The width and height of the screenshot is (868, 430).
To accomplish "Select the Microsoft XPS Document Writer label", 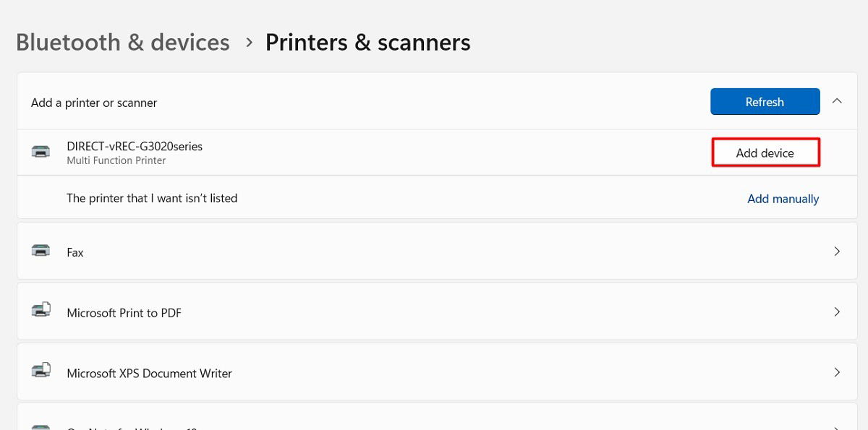I will 149,374.
